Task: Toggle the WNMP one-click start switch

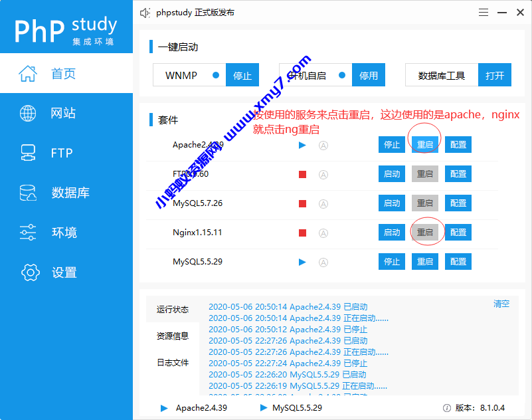Action: [218, 75]
